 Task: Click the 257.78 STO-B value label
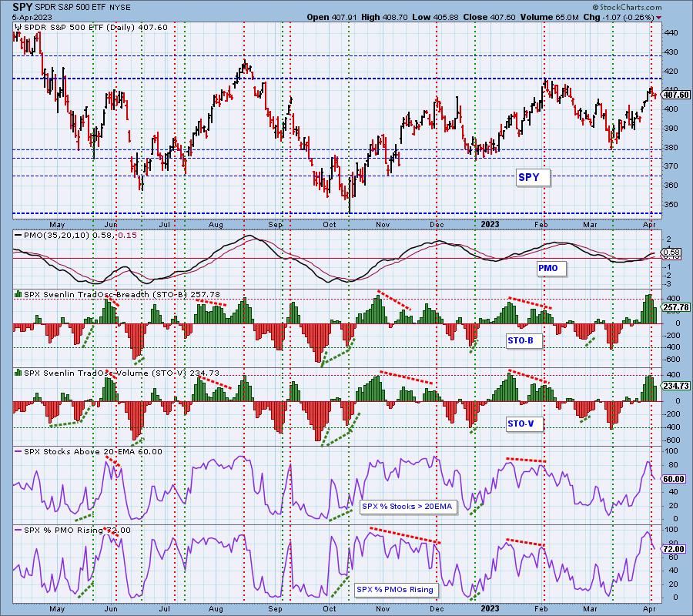click(676, 307)
